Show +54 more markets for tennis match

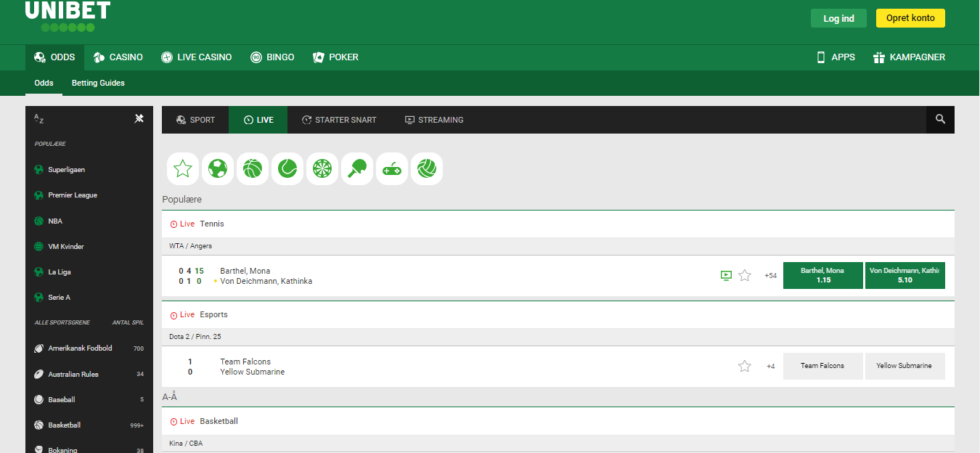770,276
